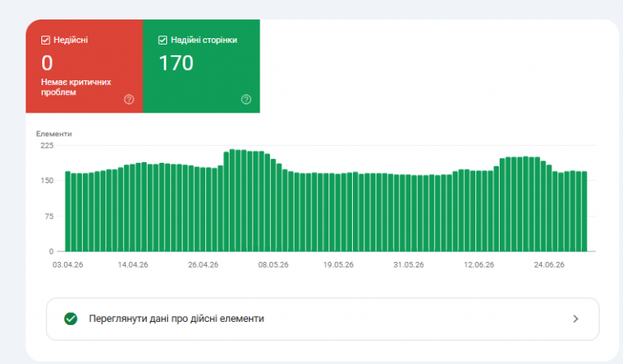
Task: Uncheck the Недійсні checkbox
Action: click(45, 40)
